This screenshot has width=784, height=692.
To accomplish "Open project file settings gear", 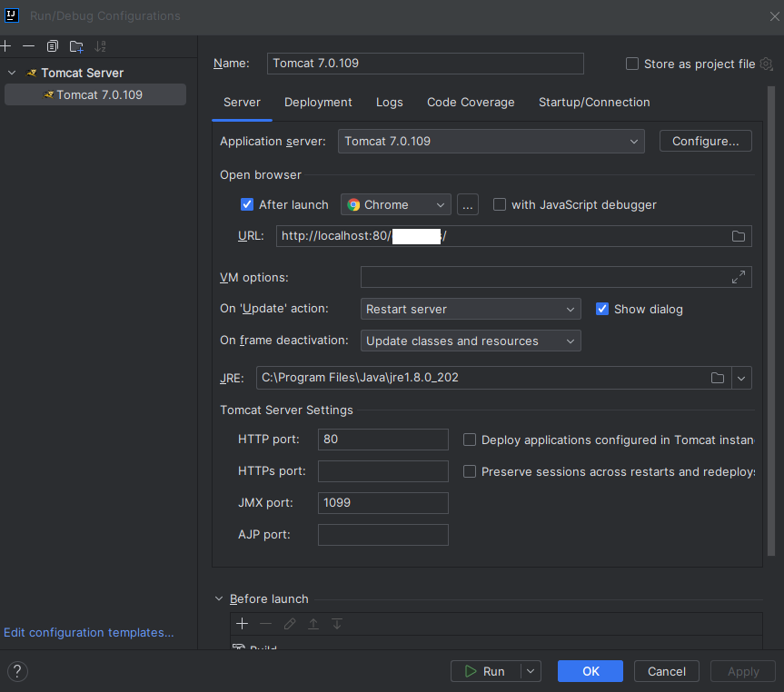I will [766, 64].
